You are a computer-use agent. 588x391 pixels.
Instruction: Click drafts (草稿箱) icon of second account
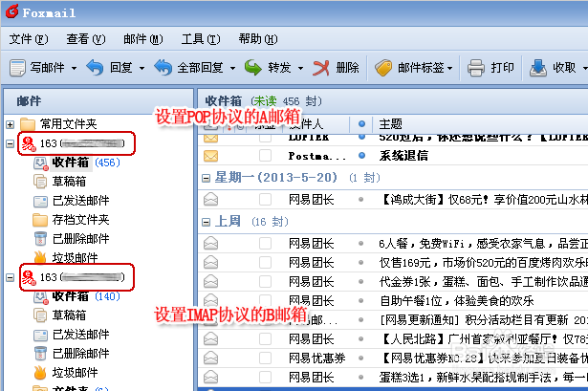[40, 315]
